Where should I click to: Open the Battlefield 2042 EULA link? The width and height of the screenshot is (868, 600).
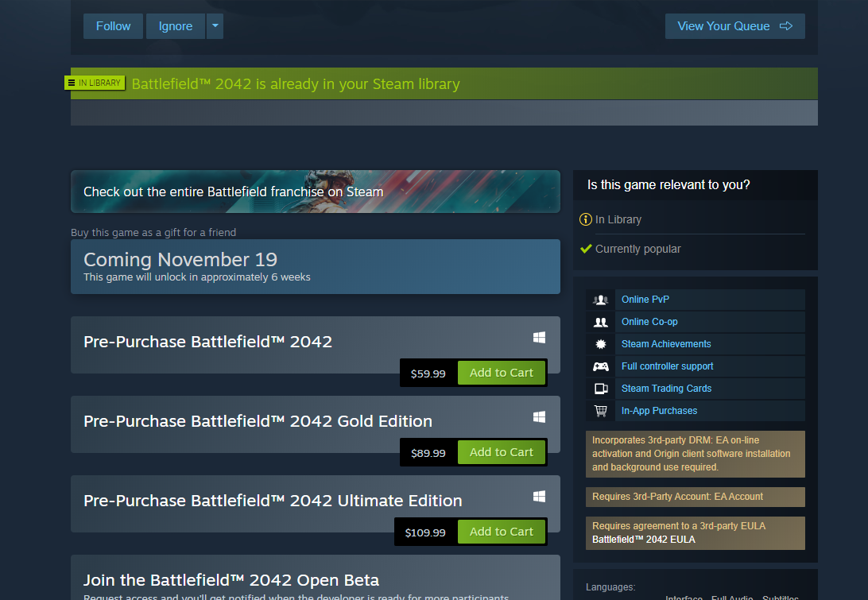click(x=643, y=540)
